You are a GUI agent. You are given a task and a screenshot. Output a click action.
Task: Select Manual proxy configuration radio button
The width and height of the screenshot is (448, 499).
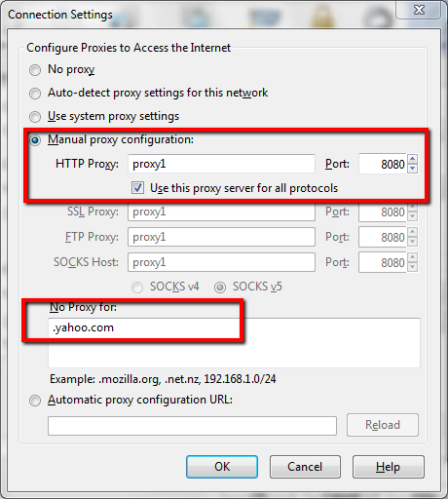click(x=35, y=140)
